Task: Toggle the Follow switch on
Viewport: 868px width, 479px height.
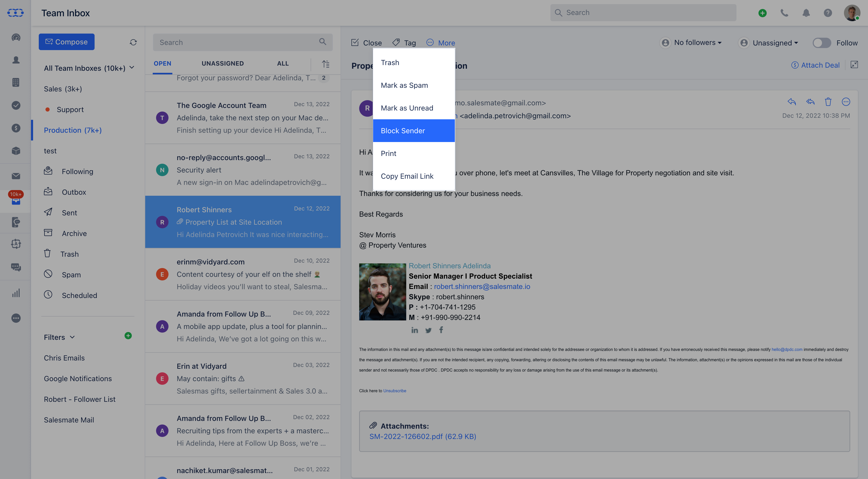Action: 821,43
